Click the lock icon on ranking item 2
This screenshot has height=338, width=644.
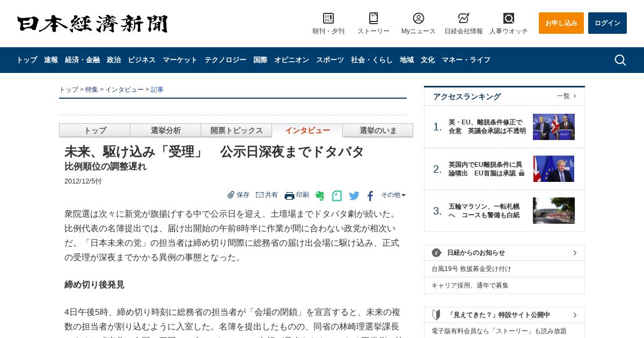pos(522,173)
